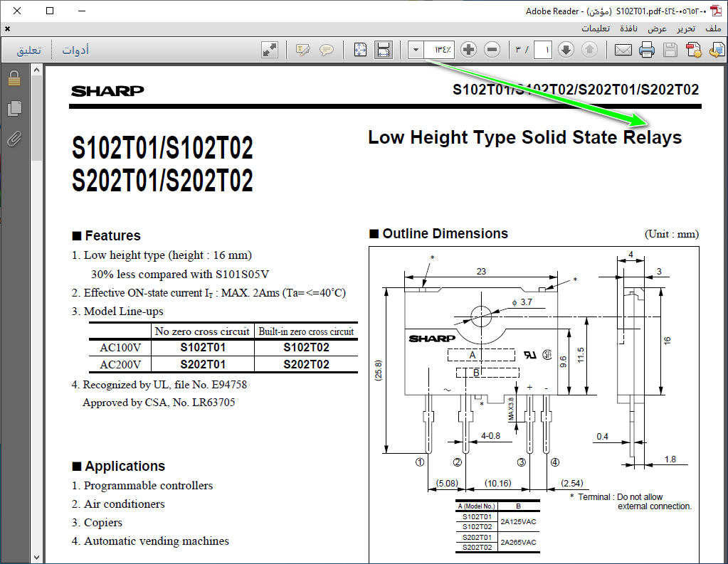Open the تعليق (Comment) pane
Screen dimensions: 728x564
coord(28,50)
